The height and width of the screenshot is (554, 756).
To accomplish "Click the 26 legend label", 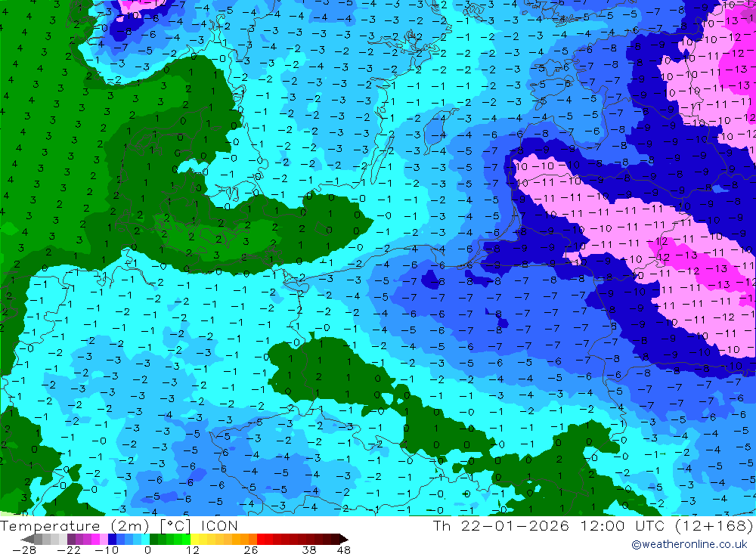I will 251,549.
